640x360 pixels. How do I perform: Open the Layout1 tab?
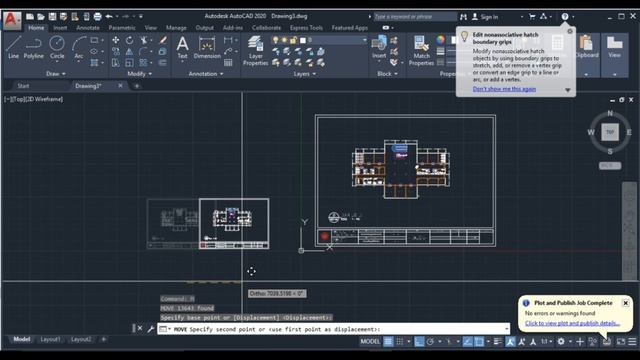(x=50, y=339)
